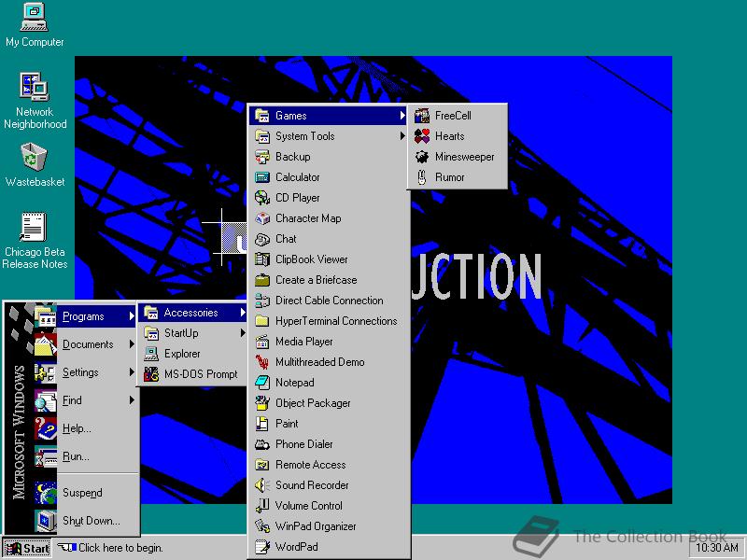Screen dimensions: 747x560
Task: Click the Minesweeper mine icon
Action: [422, 157]
